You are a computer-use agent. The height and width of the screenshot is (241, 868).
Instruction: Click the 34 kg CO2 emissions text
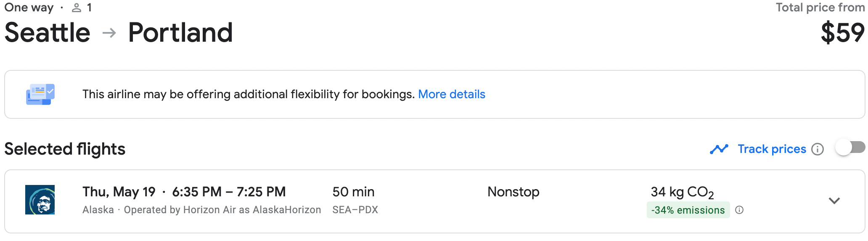(x=682, y=192)
